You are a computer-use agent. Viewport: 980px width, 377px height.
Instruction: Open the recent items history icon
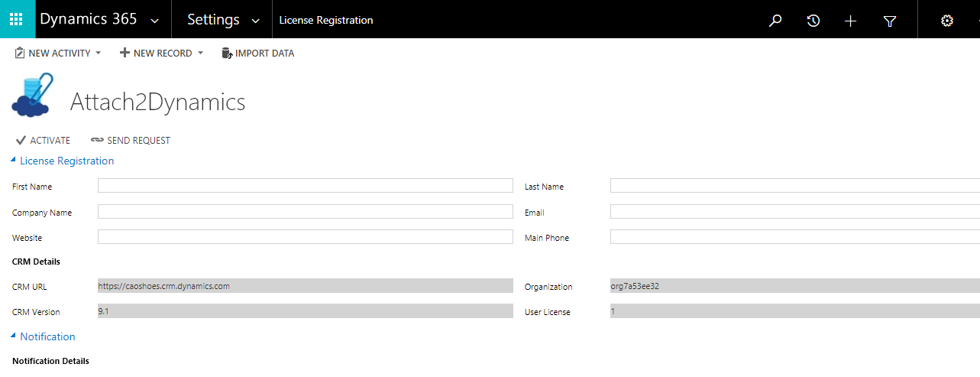[813, 21]
